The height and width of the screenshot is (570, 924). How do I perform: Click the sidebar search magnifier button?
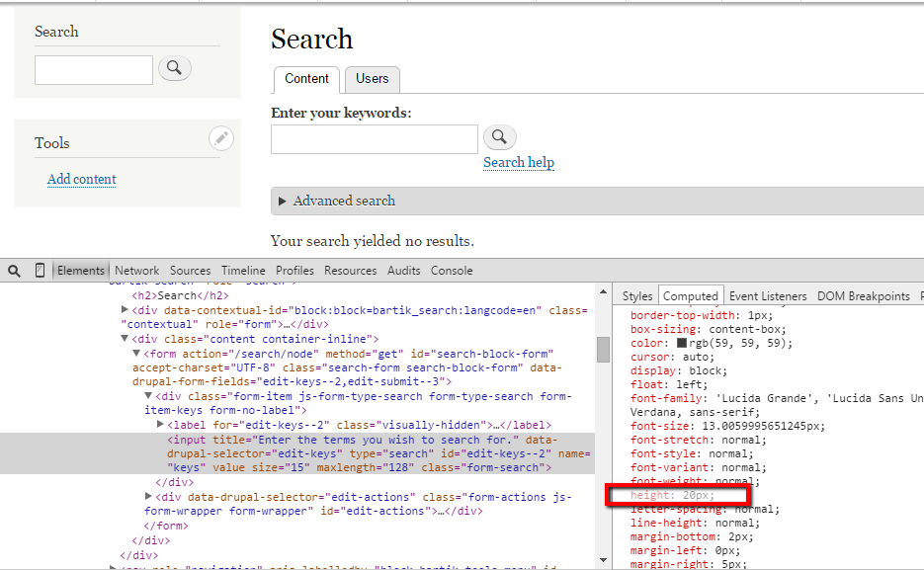pyautogui.click(x=175, y=68)
